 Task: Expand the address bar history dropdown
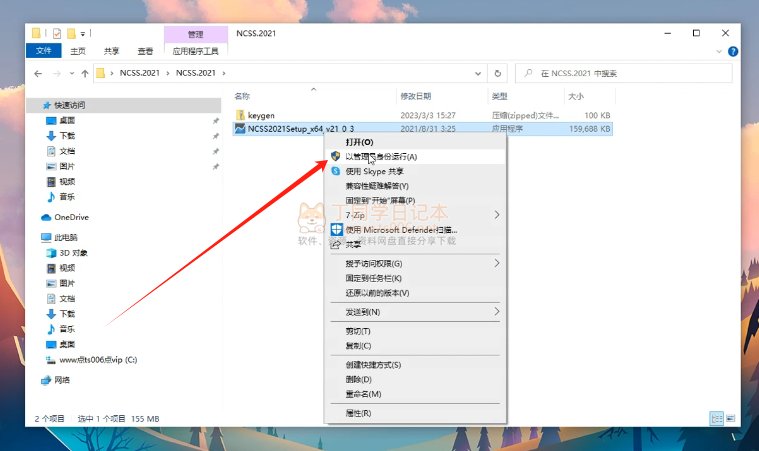(x=478, y=74)
